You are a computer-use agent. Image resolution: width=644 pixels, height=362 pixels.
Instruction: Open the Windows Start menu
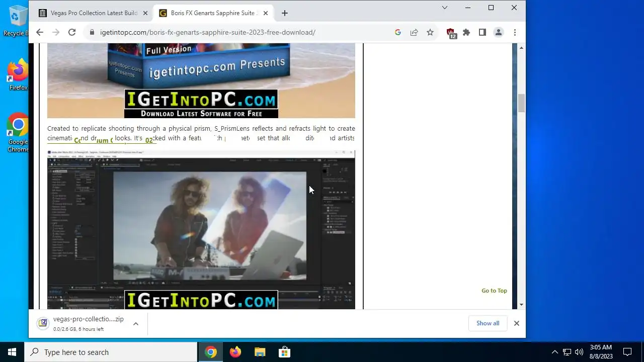[x=12, y=352]
